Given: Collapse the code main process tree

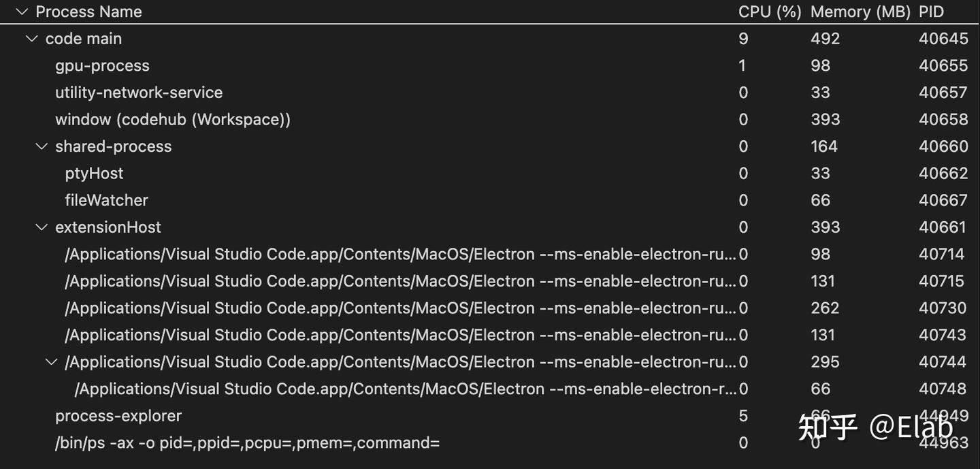Looking at the screenshot, I should click(x=31, y=38).
